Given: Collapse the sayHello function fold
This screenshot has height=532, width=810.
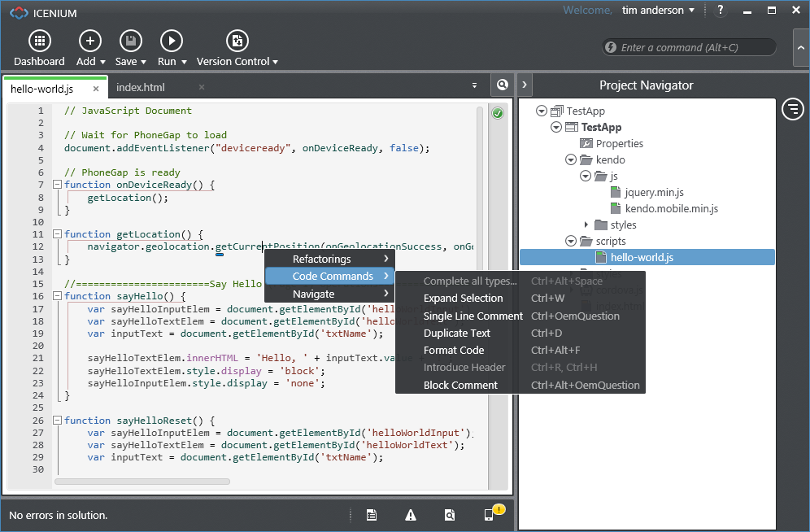Looking at the screenshot, I should click(x=58, y=296).
